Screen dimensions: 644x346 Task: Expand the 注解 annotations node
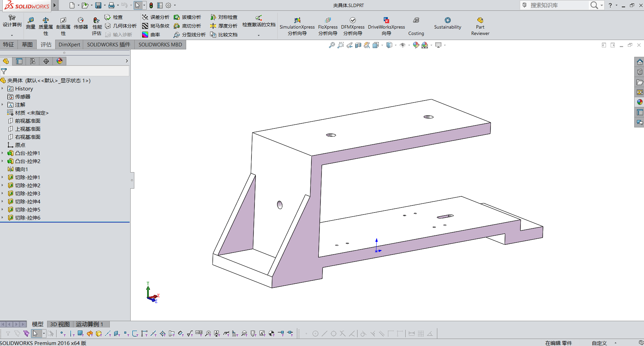tap(2, 105)
